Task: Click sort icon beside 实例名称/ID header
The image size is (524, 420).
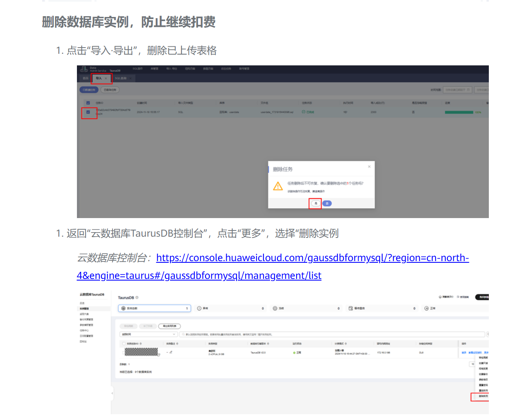Action: 141,343
